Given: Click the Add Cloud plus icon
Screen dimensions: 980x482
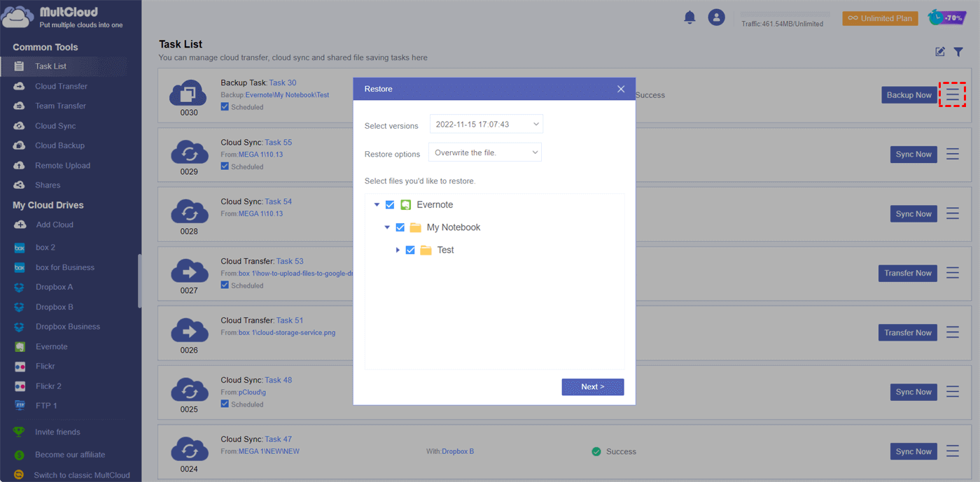Looking at the screenshot, I should (20, 225).
